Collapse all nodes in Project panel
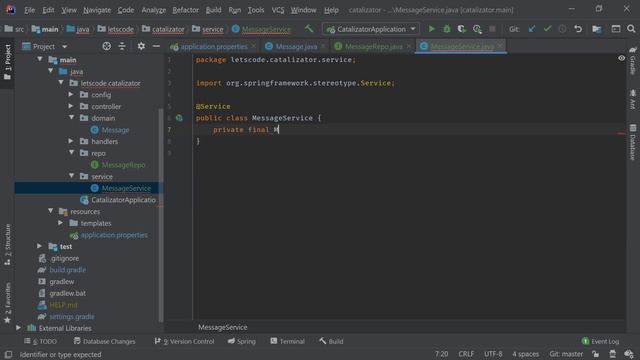Image resolution: width=640 pixels, height=360 pixels. pos(122,46)
